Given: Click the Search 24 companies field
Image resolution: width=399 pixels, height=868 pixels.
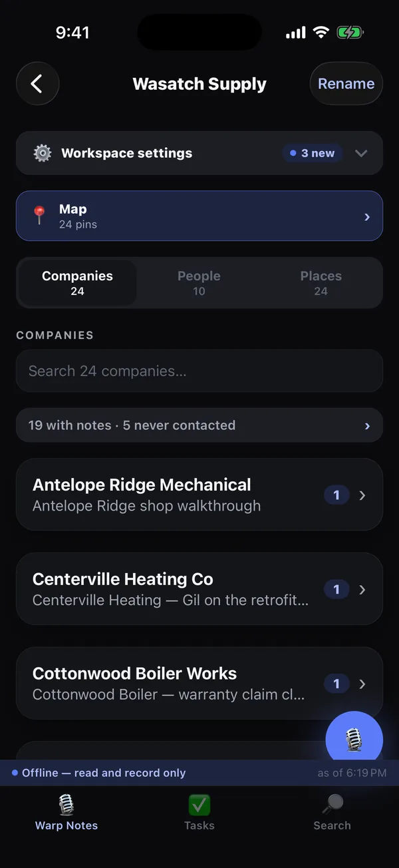Looking at the screenshot, I should pyautogui.click(x=199, y=371).
